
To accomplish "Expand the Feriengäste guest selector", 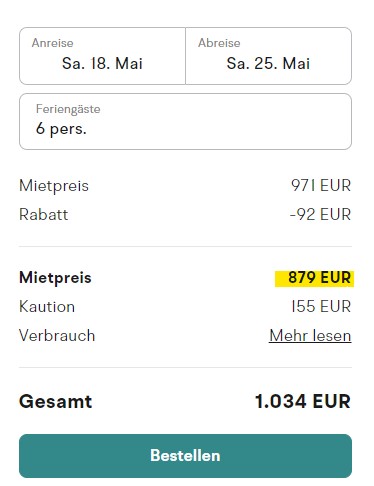I will pos(185,121).
